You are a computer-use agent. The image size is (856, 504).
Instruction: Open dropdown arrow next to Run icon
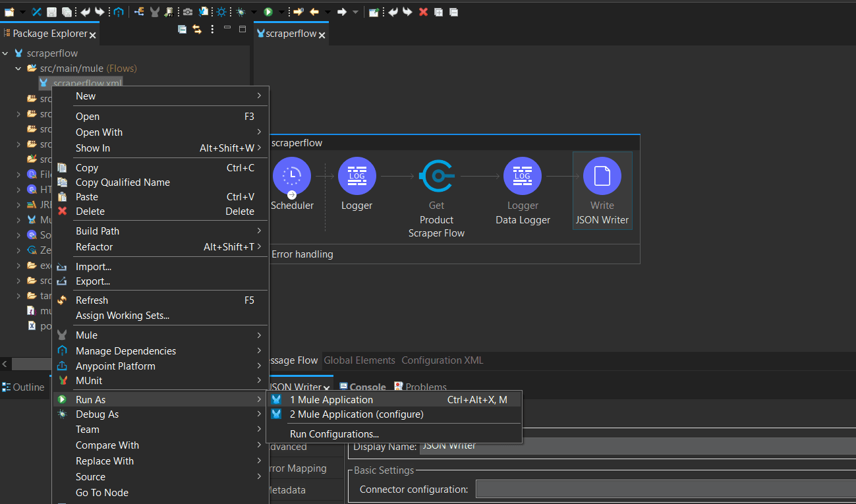[x=281, y=12]
